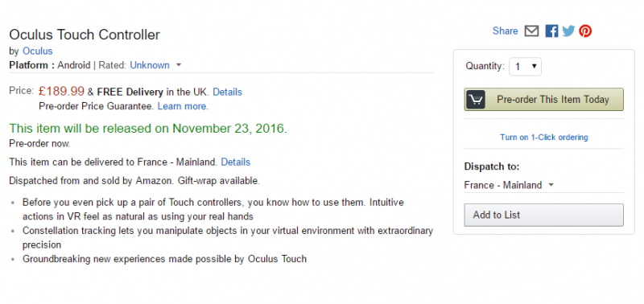Share this item on Twitter
This screenshot has width=644, height=304.
pos(568,31)
